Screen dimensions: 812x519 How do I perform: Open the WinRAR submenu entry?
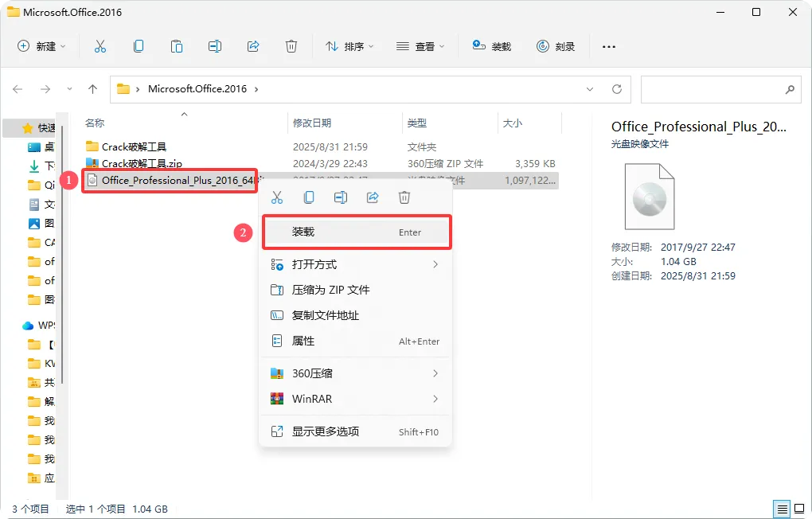[357, 399]
